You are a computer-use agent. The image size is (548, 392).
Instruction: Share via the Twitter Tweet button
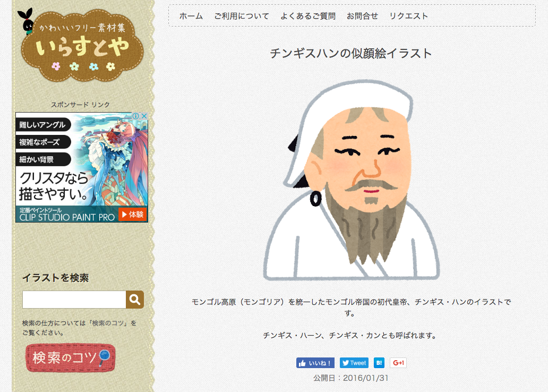354,363
